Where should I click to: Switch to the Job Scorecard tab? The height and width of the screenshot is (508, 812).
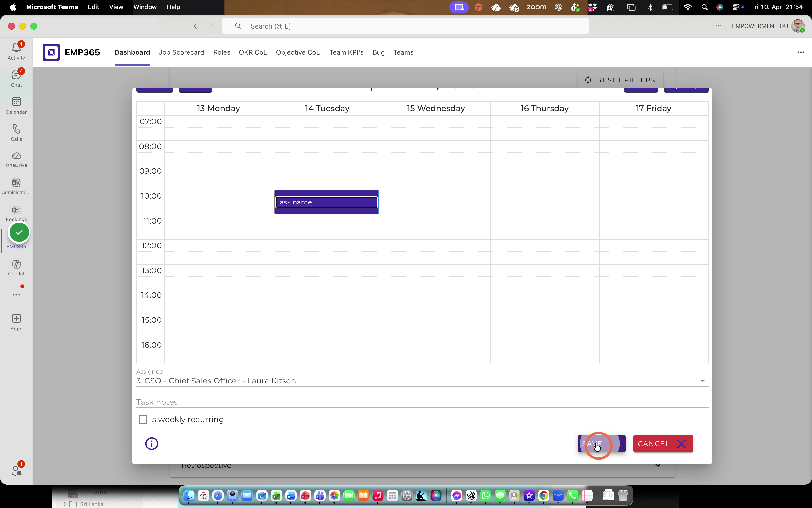click(x=181, y=52)
